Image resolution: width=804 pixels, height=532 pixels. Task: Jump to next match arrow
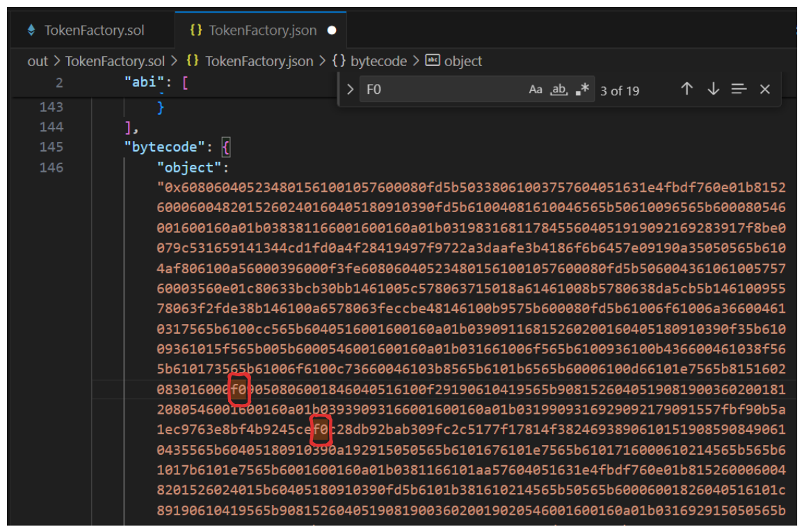tap(713, 89)
